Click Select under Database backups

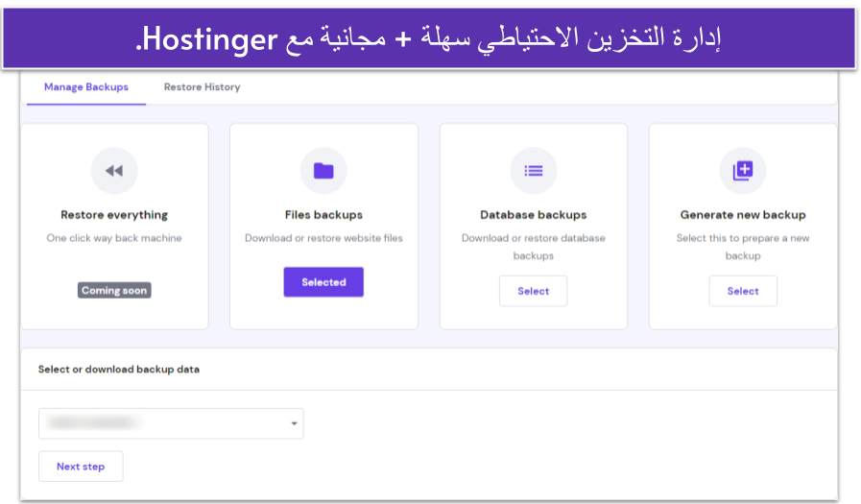(x=533, y=291)
